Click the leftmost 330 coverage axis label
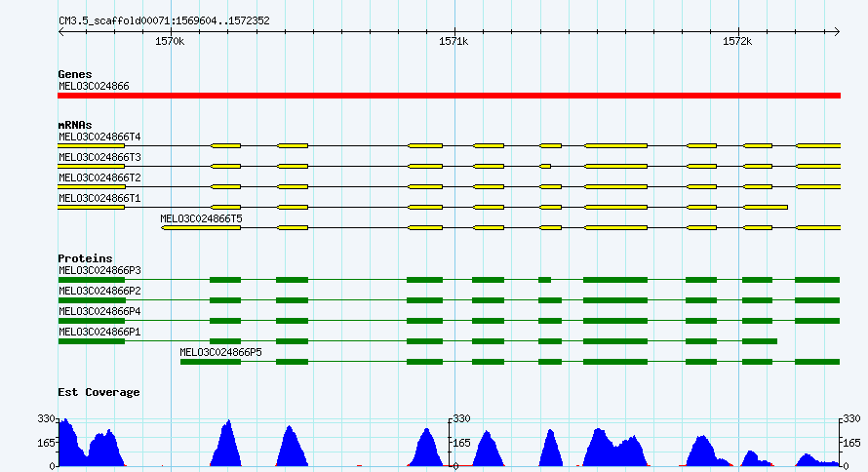The image size is (868, 472). click(x=46, y=419)
